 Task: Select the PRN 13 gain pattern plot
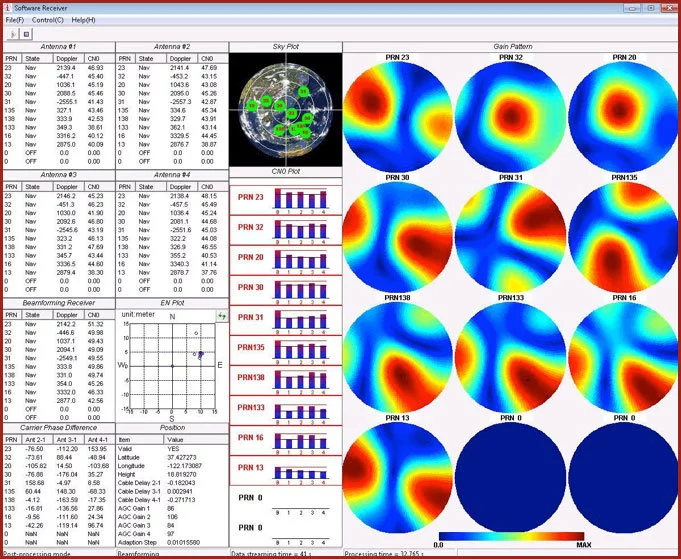tap(397, 477)
